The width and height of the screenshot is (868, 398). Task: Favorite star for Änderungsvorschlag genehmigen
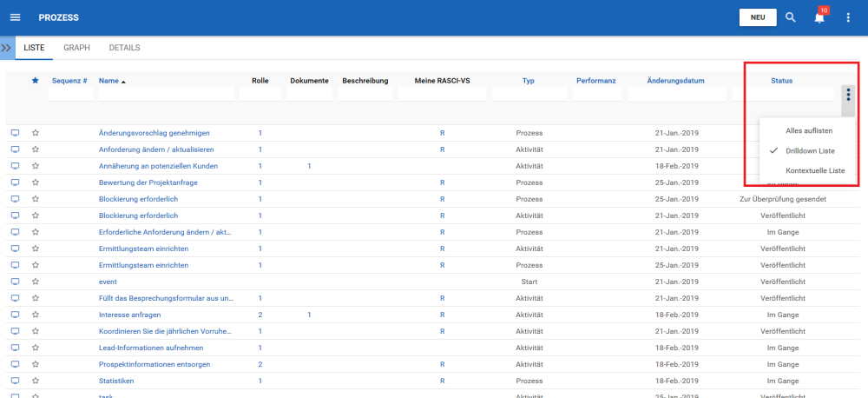coord(36,133)
